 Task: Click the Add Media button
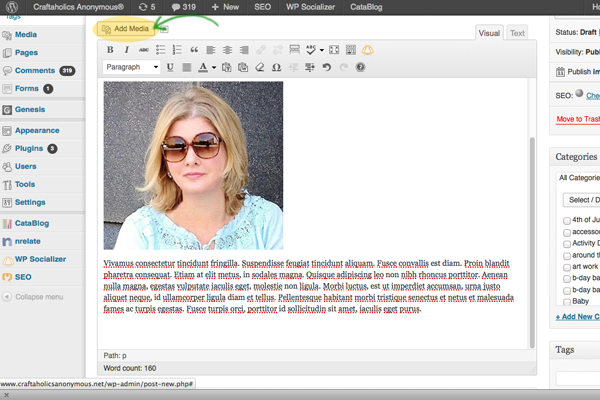[125, 29]
